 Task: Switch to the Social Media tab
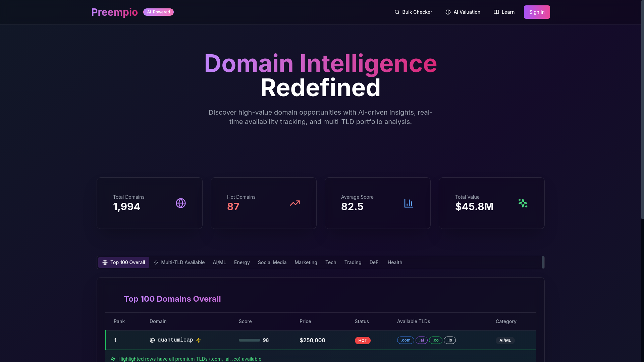[272, 262]
